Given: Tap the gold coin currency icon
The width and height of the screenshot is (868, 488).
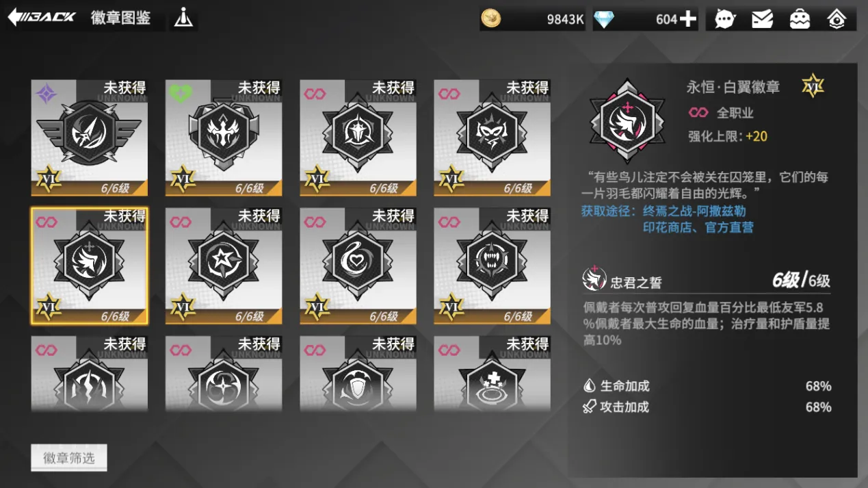Looking at the screenshot, I should pyautogui.click(x=491, y=18).
